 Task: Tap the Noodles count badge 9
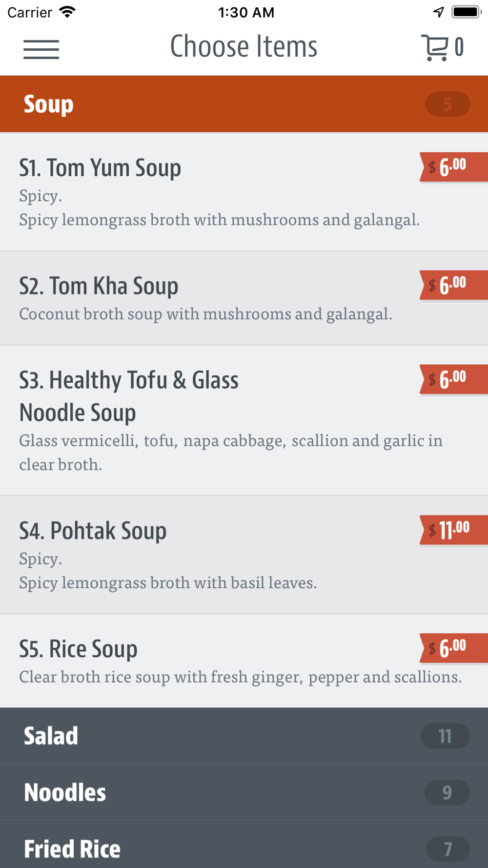pyautogui.click(x=447, y=792)
